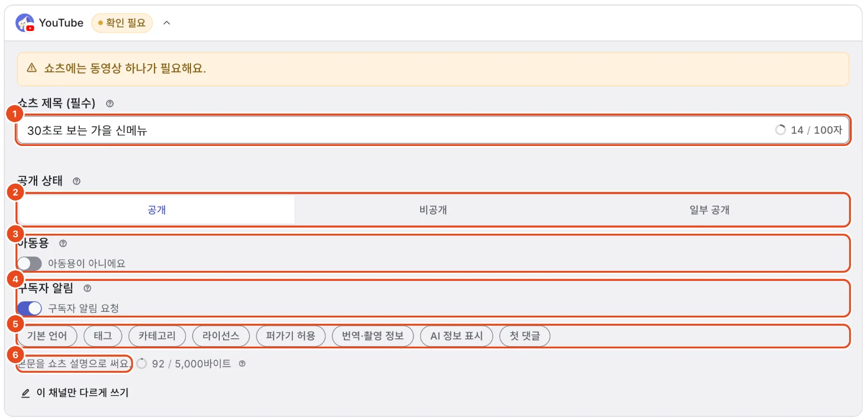Image resolution: width=868 pixels, height=418 pixels.
Task: Disable the 구독자 알림 요청 switch
Action: click(29, 308)
